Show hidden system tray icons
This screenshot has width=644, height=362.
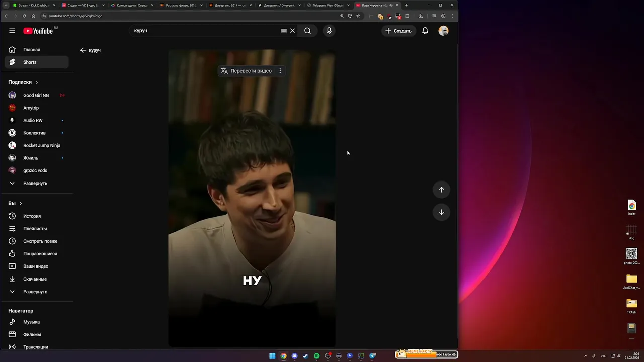(585, 356)
